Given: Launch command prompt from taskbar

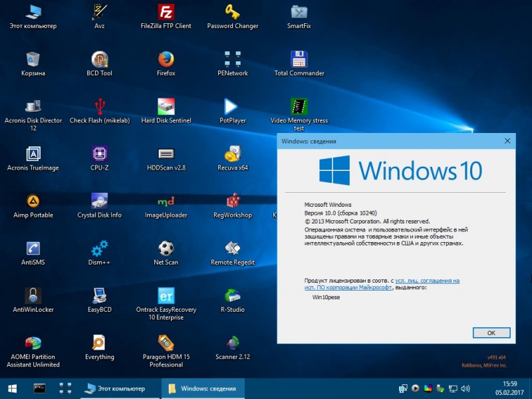Looking at the screenshot, I should pyautogui.click(x=40, y=388).
